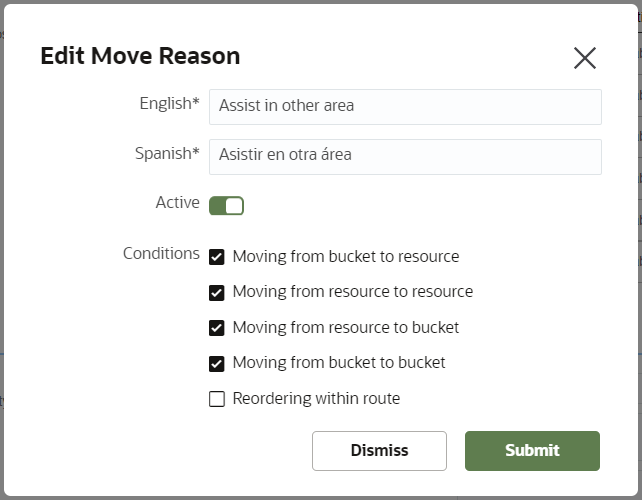Close the Edit Move Reason dialog
Image resolution: width=642 pixels, height=500 pixels.
585,58
